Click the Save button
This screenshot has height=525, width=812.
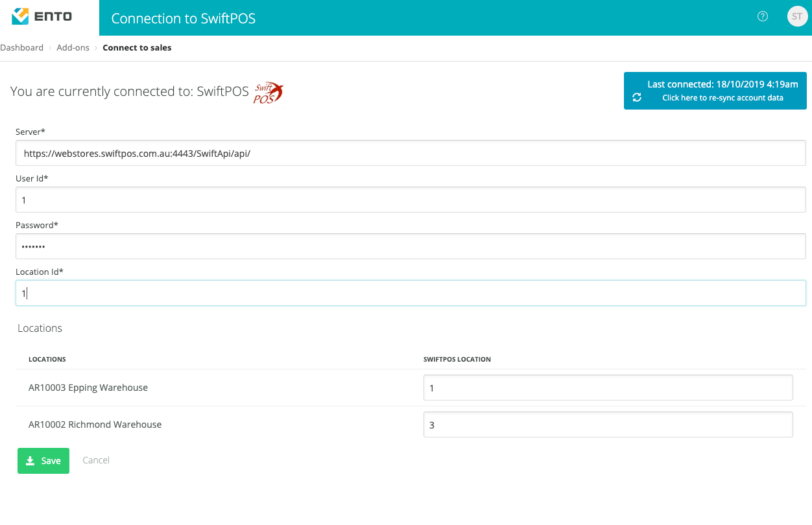pos(43,461)
